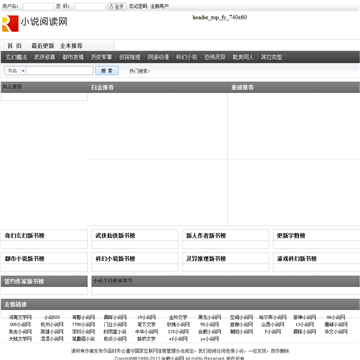Image resolution: width=360 pixels, height=360 pixels.
Task: Click the 游戏科幻新书榜 heading
Action: (x=297, y=259)
